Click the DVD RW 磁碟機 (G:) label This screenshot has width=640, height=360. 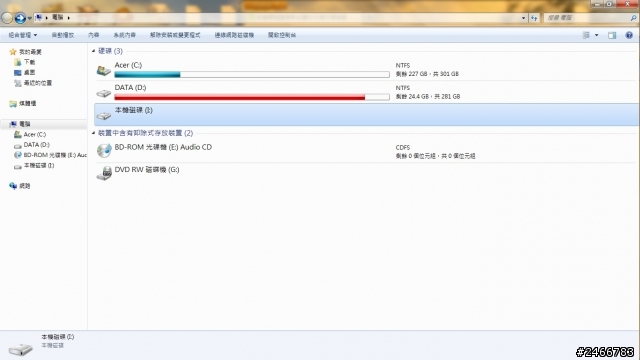tap(147, 169)
